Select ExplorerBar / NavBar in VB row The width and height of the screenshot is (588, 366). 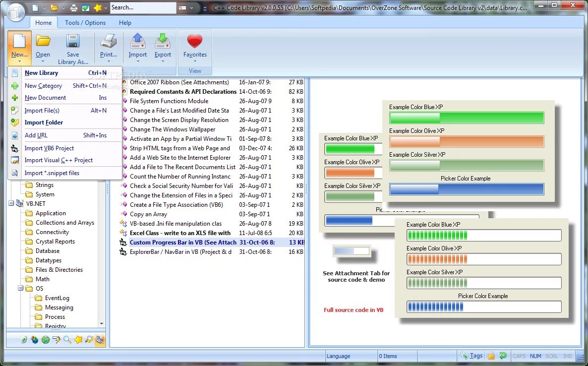tap(212, 252)
